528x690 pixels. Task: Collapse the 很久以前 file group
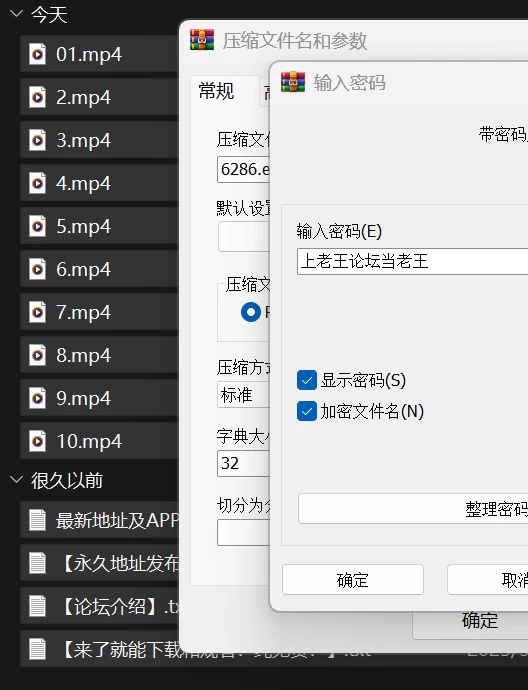tap(16, 480)
